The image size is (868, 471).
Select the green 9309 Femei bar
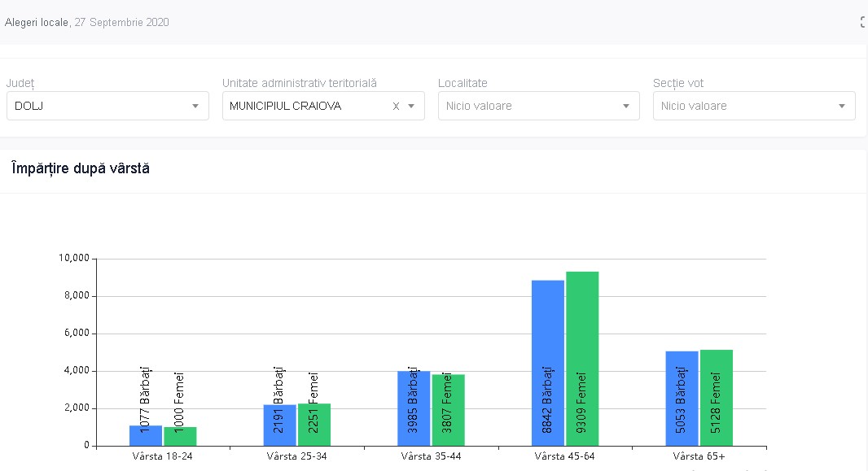tap(582, 359)
